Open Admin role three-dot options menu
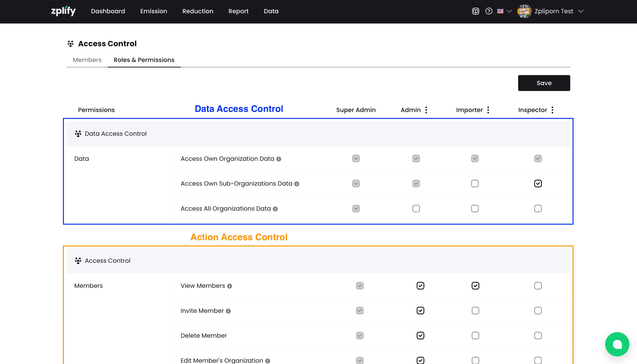Image resolution: width=637 pixels, height=364 pixels. click(x=426, y=110)
